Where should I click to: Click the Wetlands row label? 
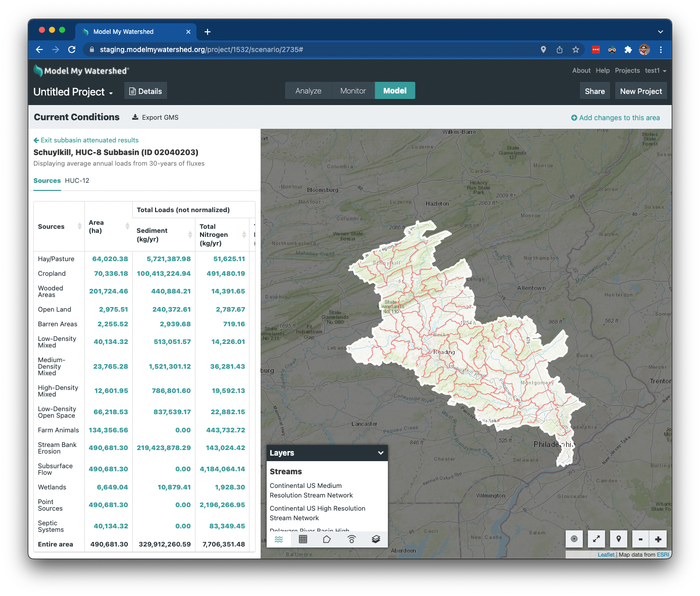coord(52,487)
